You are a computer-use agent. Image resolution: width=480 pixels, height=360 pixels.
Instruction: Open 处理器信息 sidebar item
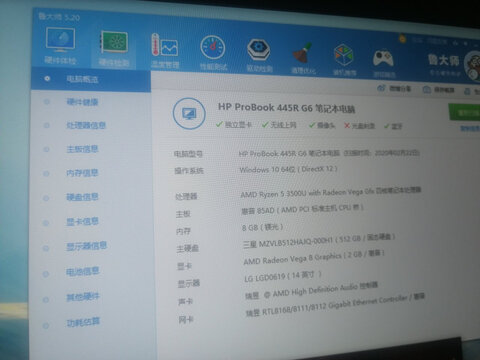[x=86, y=125]
